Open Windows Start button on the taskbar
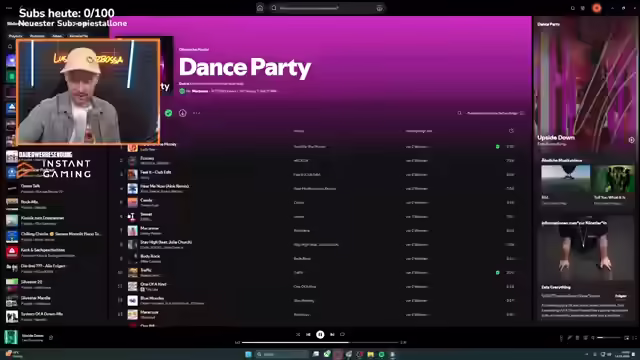This screenshot has width=640, height=360. (248, 354)
